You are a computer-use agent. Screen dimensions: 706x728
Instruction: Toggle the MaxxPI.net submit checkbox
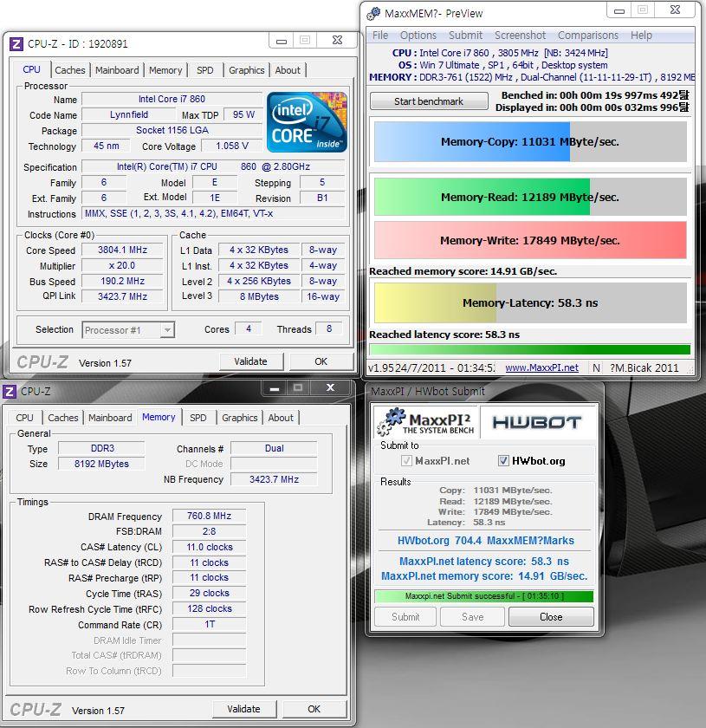pyautogui.click(x=406, y=460)
